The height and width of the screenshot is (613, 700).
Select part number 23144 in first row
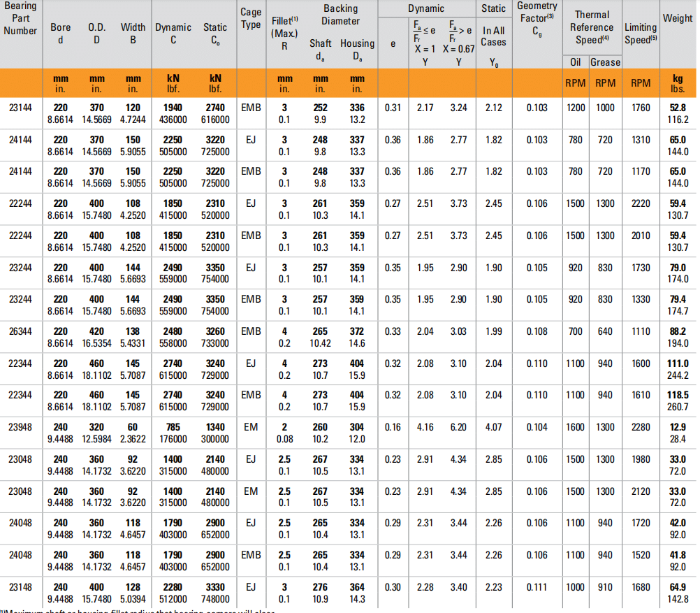click(x=20, y=108)
